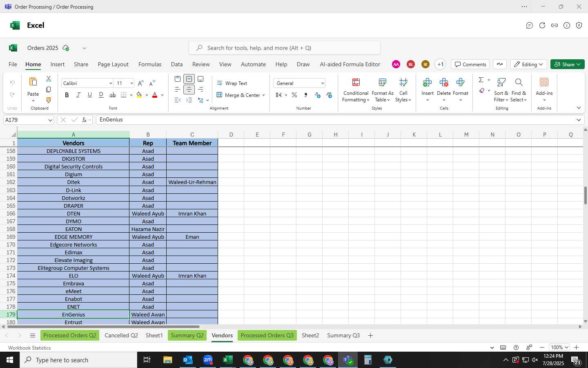Viewport: 588px width, 368px height.
Task: Click the Teams copy link icon
Action: click(555, 25)
